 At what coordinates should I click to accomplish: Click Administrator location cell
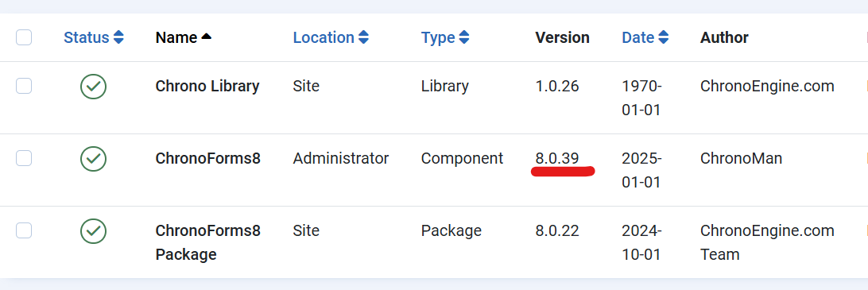[x=340, y=158]
